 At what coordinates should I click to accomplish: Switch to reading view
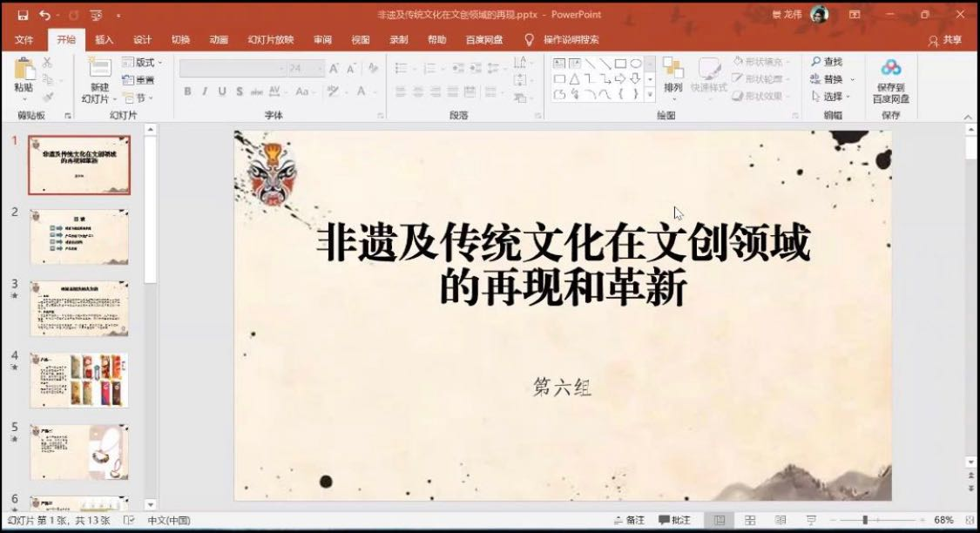point(781,520)
